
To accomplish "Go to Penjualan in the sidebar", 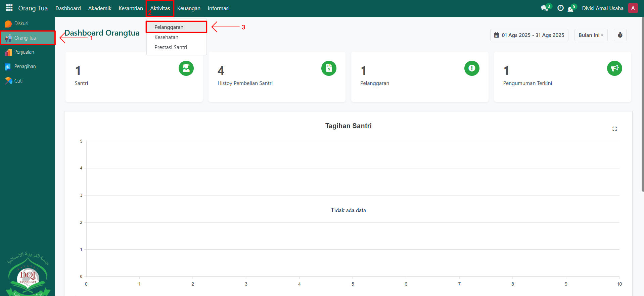I will (24, 52).
